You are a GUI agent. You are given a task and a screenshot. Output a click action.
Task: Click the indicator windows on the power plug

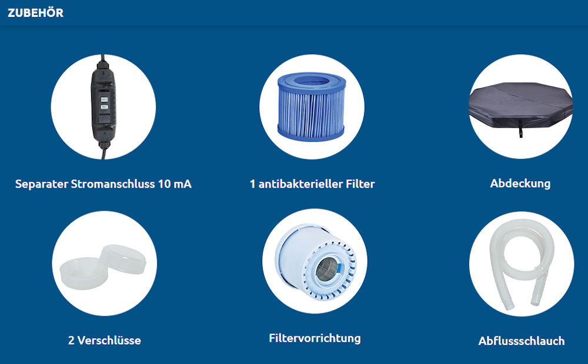pyautogui.click(x=104, y=103)
